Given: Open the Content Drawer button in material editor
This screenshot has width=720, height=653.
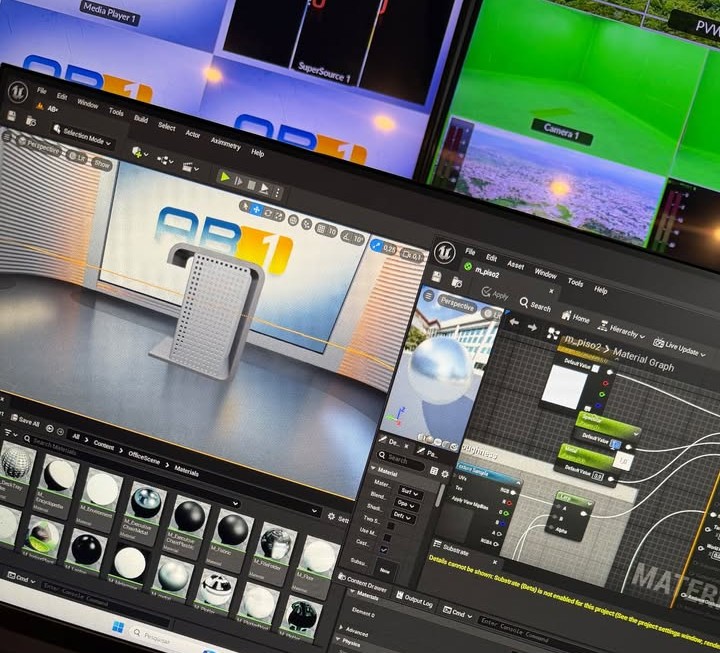Looking at the screenshot, I should tap(363, 581).
